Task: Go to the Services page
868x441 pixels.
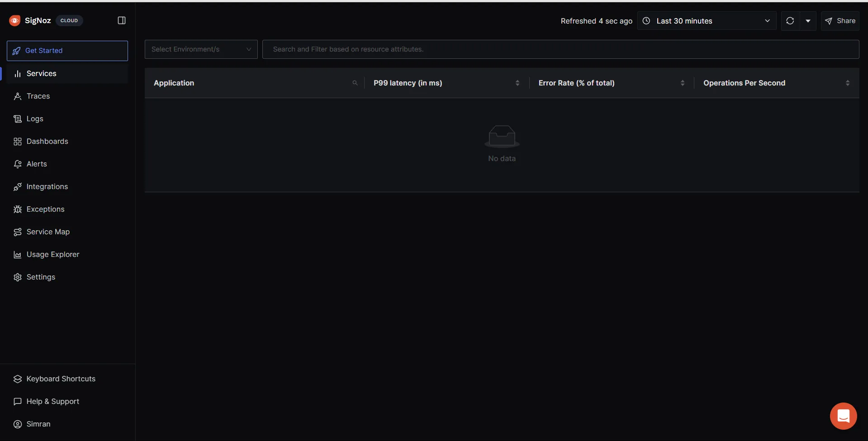Action: coord(67,73)
